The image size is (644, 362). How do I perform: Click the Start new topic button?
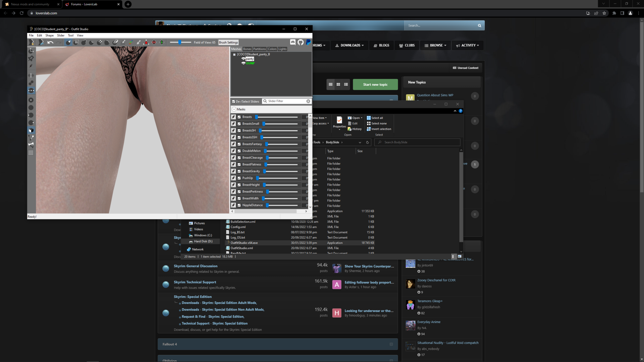click(x=375, y=84)
